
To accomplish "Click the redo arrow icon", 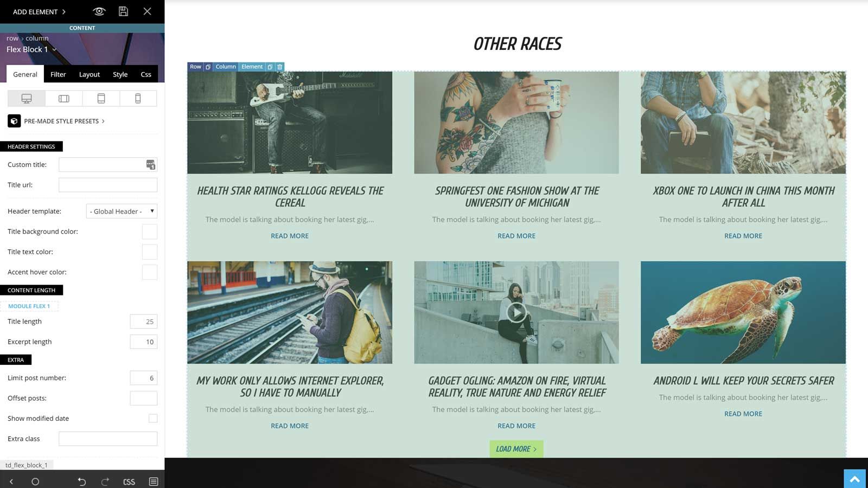I will coord(105,481).
